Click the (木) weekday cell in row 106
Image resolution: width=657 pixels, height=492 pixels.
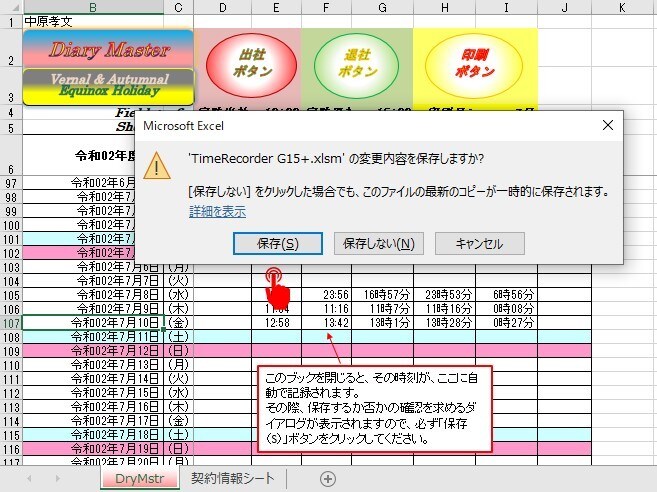[x=178, y=309]
